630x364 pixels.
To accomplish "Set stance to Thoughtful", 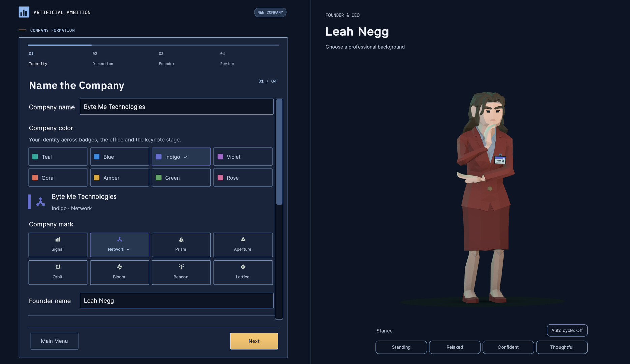I will click(562, 347).
